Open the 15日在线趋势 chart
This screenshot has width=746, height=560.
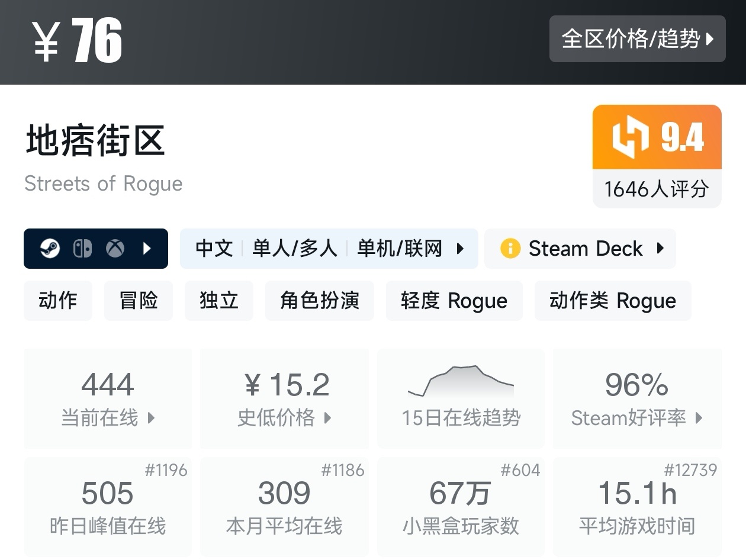click(461, 398)
